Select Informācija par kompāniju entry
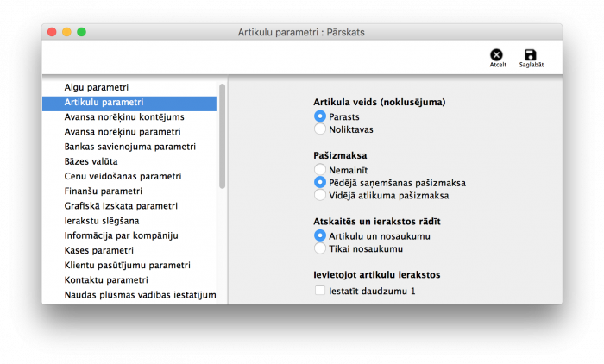The width and height of the screenshot is (604, 364). coord(121,235)
